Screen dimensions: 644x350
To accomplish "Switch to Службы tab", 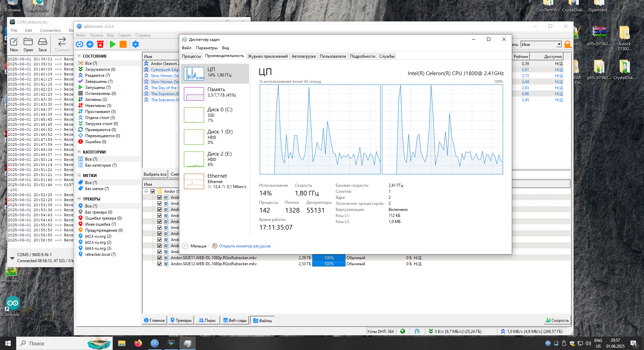I will [387, 56].
